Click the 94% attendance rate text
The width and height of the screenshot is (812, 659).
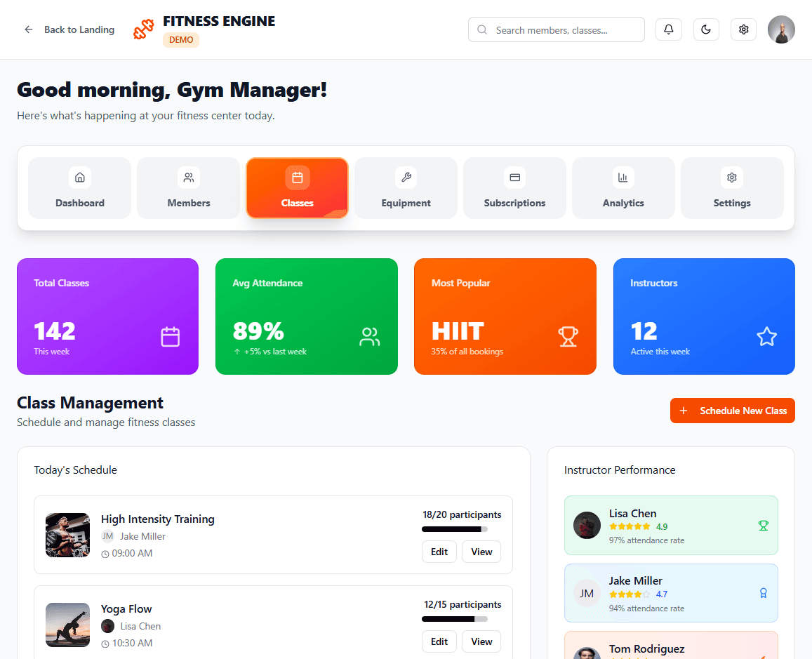[646, 608]
